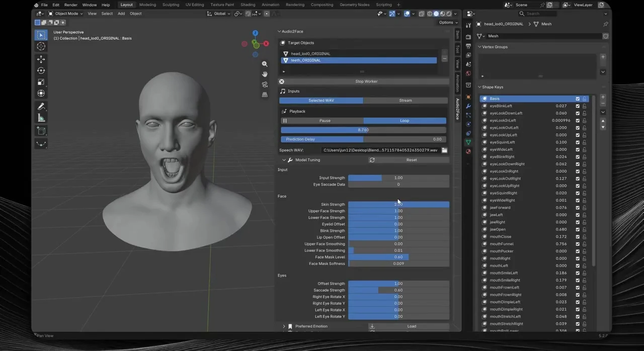Toggle the Loop playback button
Image resolution: width=644 pixels, height=351 pixels.
coord(405,121)
